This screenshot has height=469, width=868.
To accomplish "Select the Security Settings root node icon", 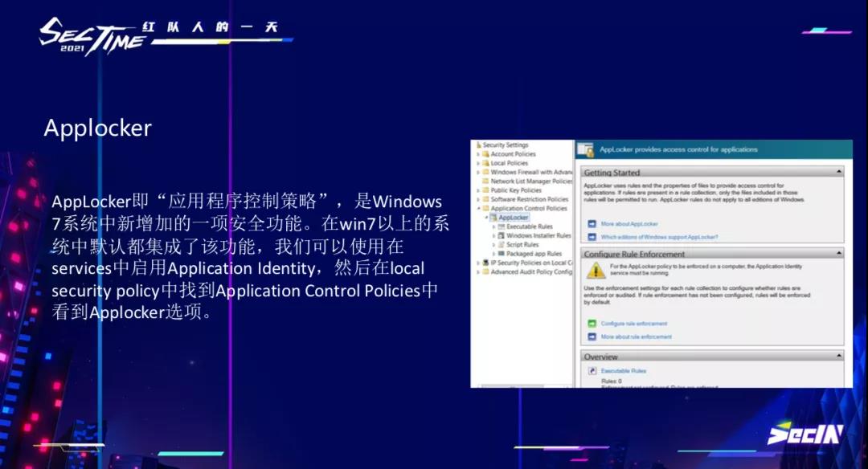I will 479,145.
